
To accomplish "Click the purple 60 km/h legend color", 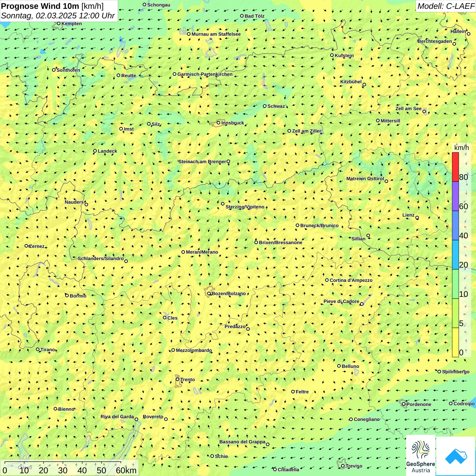I will [455, 197].
